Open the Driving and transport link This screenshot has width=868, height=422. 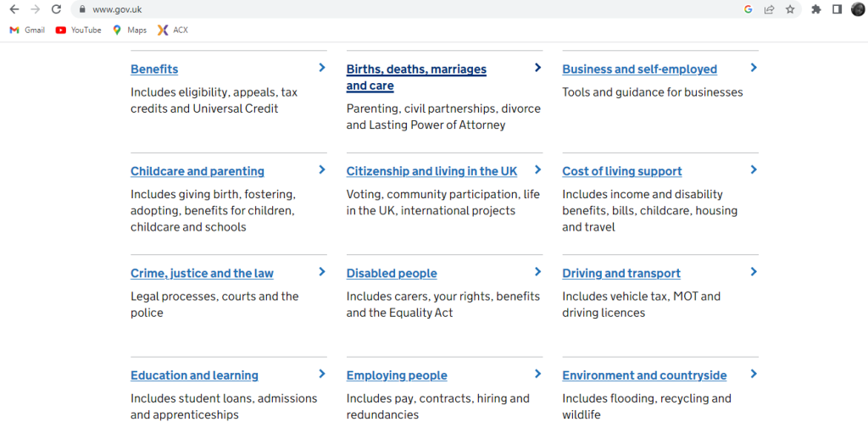click(621, 273)
